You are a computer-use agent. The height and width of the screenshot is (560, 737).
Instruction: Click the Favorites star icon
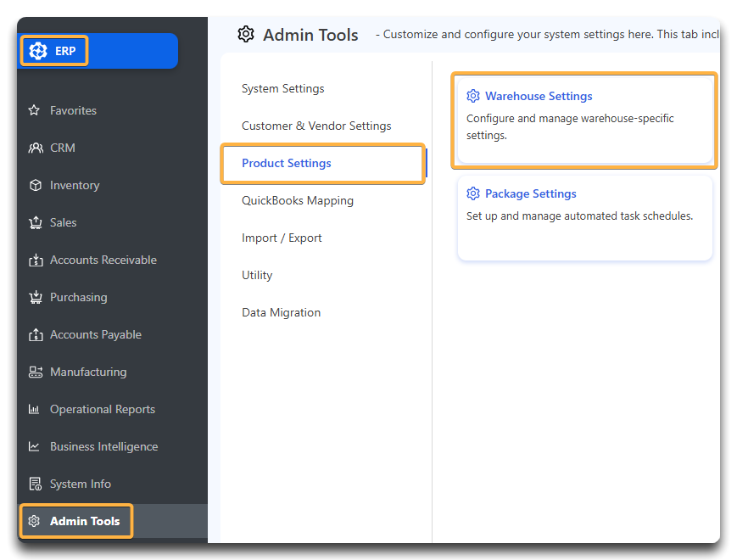[x=34, y=110]
